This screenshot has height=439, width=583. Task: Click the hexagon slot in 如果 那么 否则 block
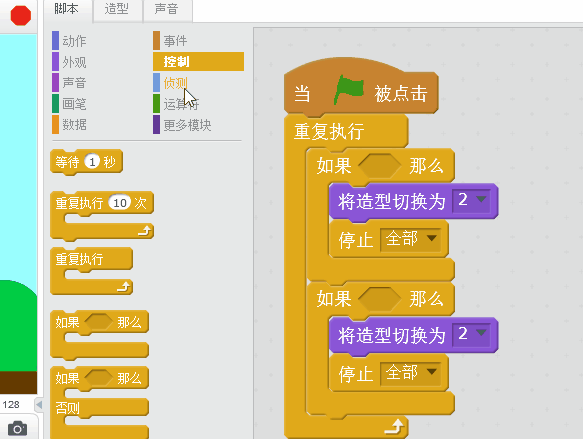pyautogui.click(x=99, y=378)
